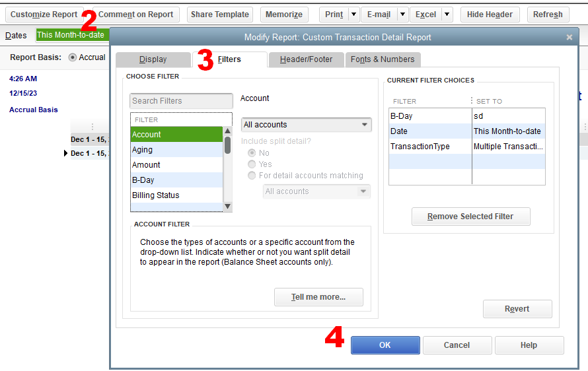This screenshot has width=588, height=371.
Task: Select B-Day in the filter list
Action: pyautogui.click(x=176, y=180)
